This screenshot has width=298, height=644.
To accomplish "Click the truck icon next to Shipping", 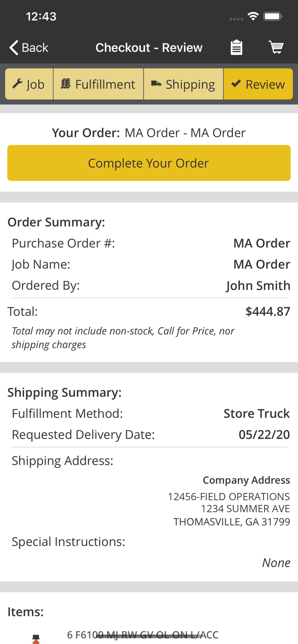I will (x=156, y=84).
